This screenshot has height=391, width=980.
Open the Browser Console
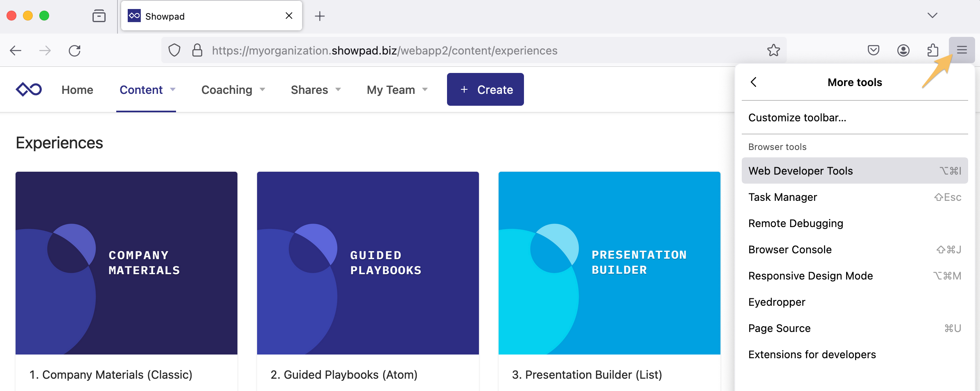pyautogui.click(x=855, y=250)
